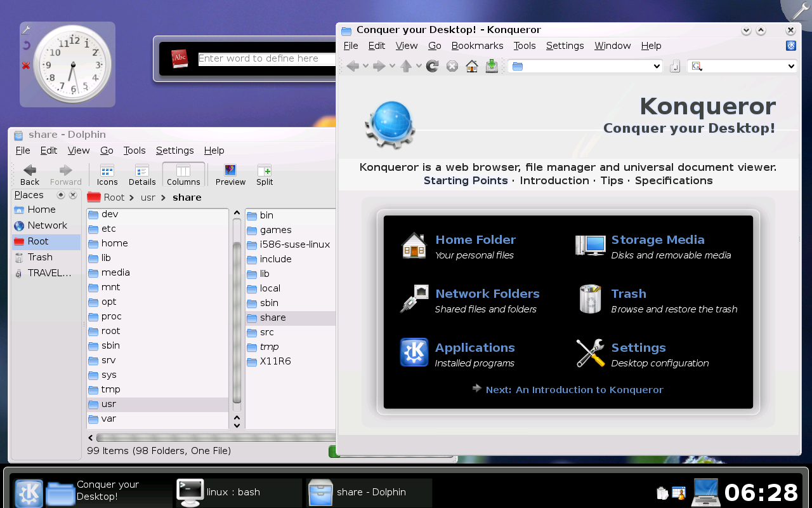
Task: Click the Dolphin horizontal scrollbar
Action: click(216, 438)
